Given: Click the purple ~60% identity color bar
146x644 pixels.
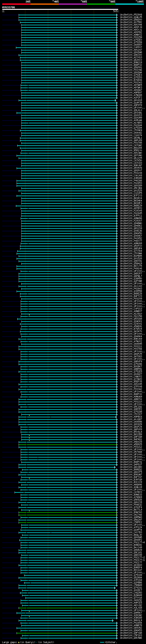Looking at the screenshot, I should coord(73,4).
